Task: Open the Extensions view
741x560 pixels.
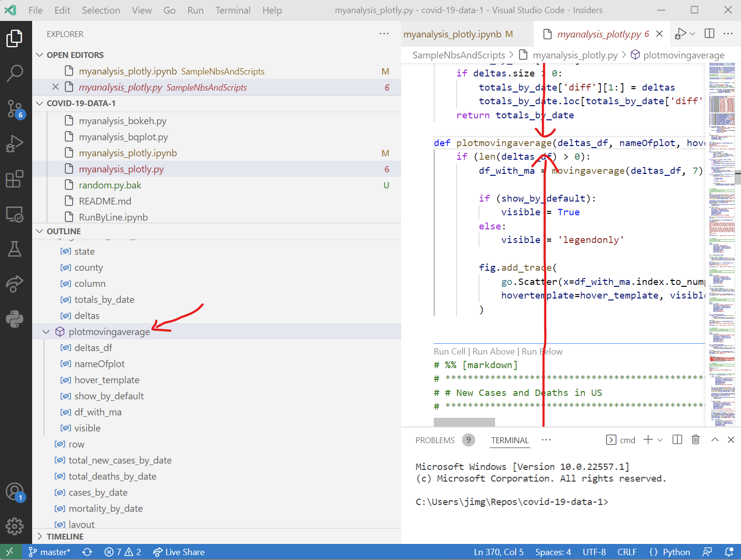Action: pos(15,179)
